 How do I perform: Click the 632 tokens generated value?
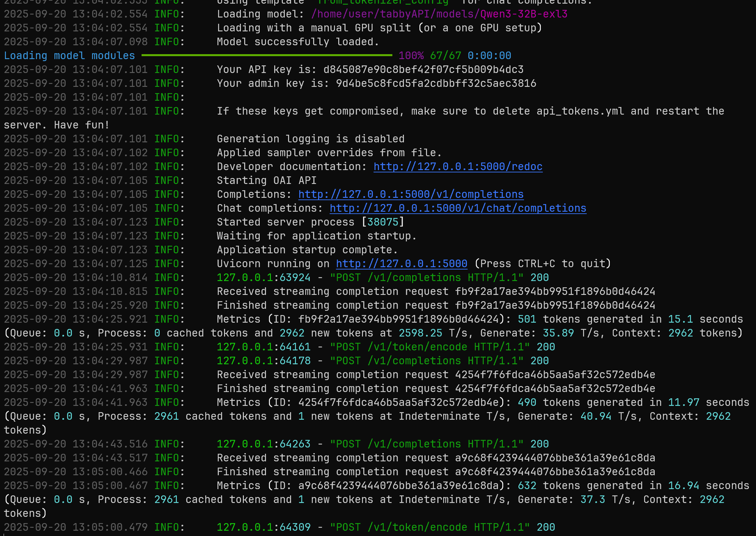[x=527, y=486]
